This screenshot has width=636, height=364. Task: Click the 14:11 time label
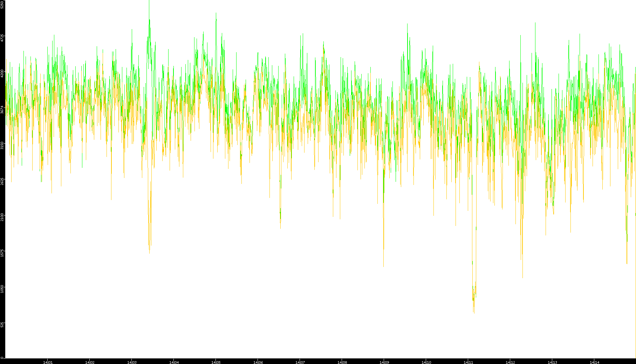point(468,362)
